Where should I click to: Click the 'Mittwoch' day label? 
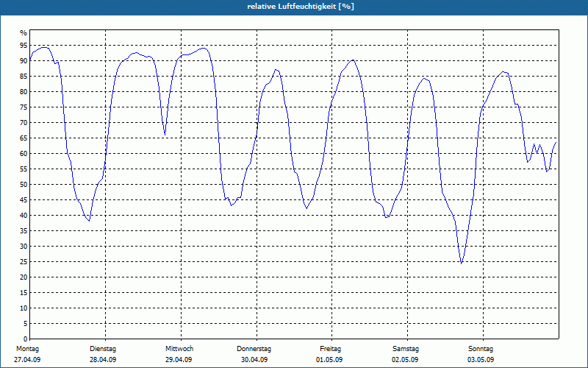tap(179, 349)
